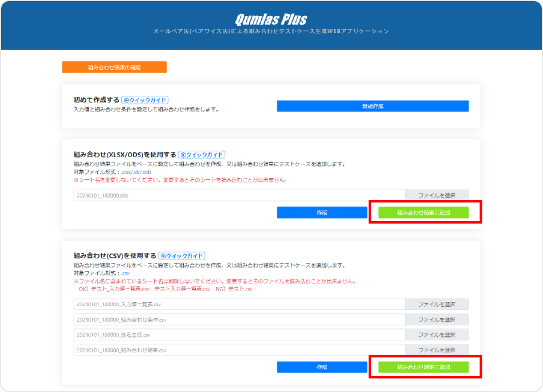Open クイックガイド in the XLSX/ODS section
This screenshot has height=392, width=543.
201,155
